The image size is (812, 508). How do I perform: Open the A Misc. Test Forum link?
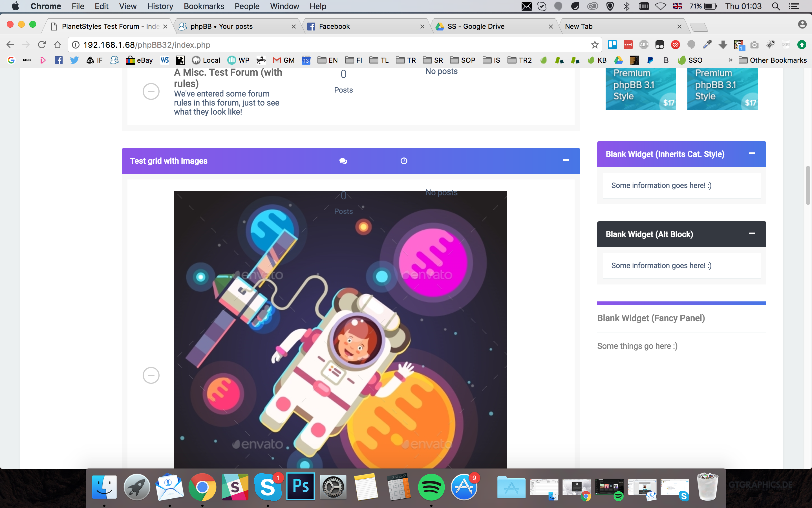[228, 78]
